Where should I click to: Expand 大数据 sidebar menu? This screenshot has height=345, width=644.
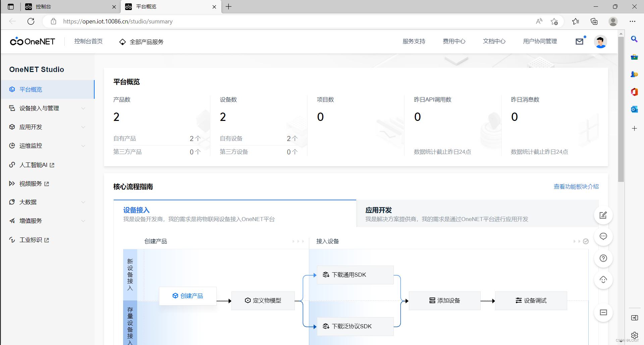pos(47,202)
